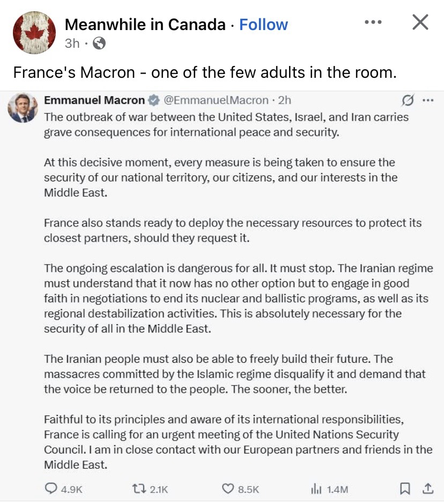The height and width of the screenshot is (504, 444).
Task: Click the share upload arrow icon
Action: click(x=427, y=488)
